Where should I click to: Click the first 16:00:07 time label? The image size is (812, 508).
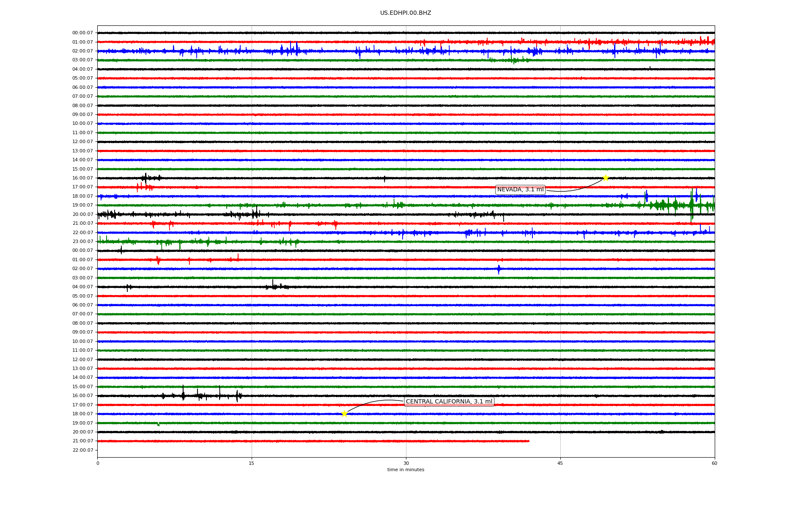point(82,178)
